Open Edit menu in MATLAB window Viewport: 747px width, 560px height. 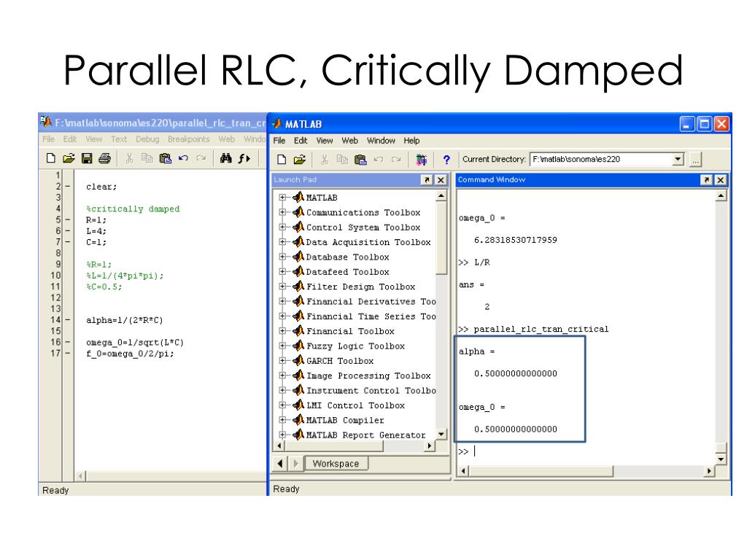pos(301,141)
